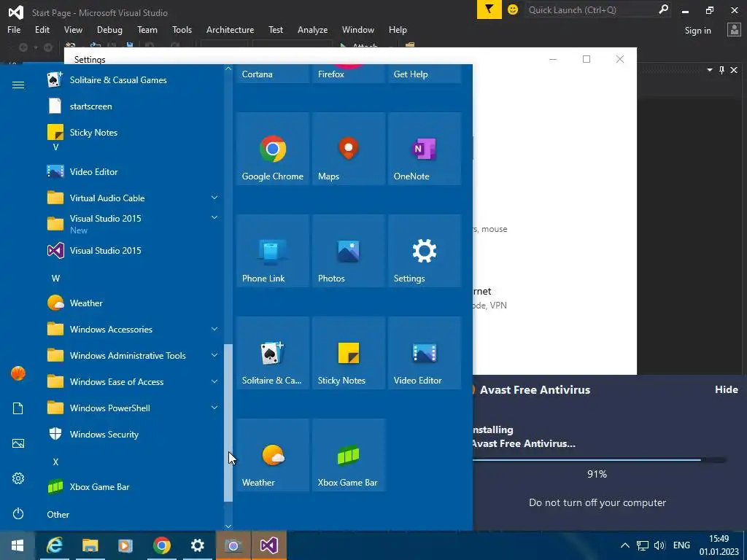Click in the Quick Launch search box

592,9
